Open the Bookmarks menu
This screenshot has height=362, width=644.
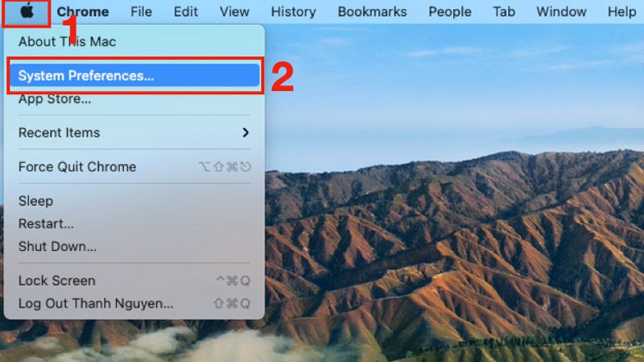tap(372, 11)
